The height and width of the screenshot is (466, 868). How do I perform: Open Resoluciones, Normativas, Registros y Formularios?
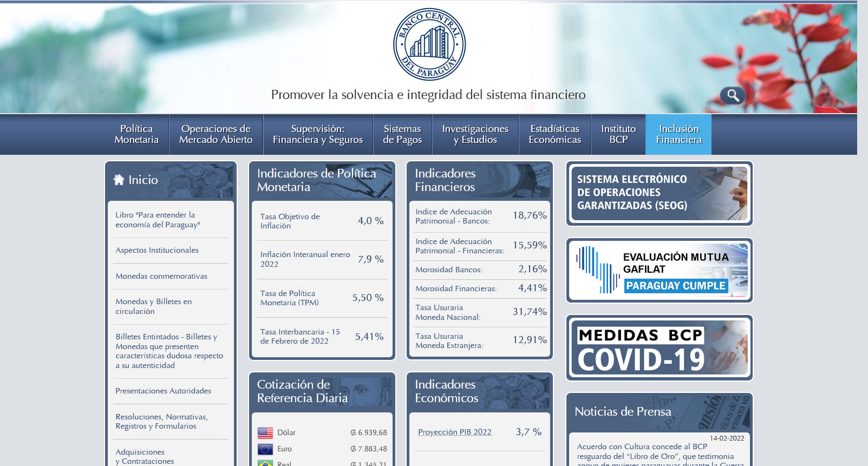pyautogui.click(x=161, y=421)
